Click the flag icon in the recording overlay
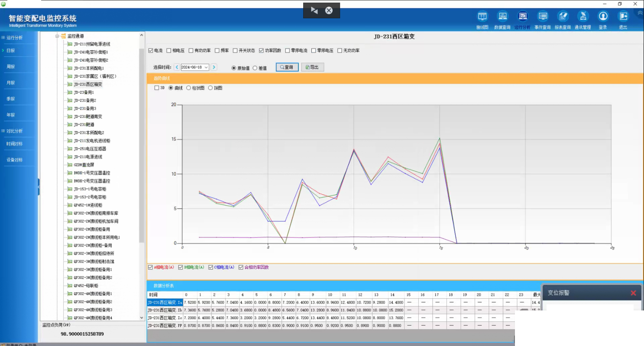Image resolution: width=644 pixels, height=346 pixels. pyautogui.click(x=314, y=10)
